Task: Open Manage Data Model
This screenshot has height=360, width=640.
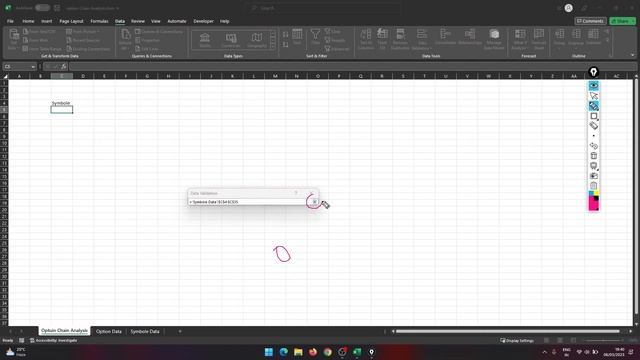Action: coord(494,40)
